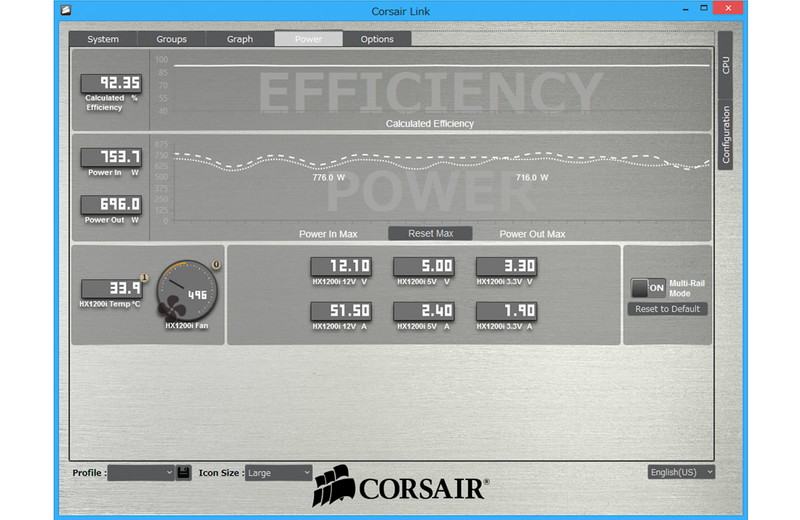
Task: Click the Power In 753.7 readout
Action: click(x=111, y=157)
